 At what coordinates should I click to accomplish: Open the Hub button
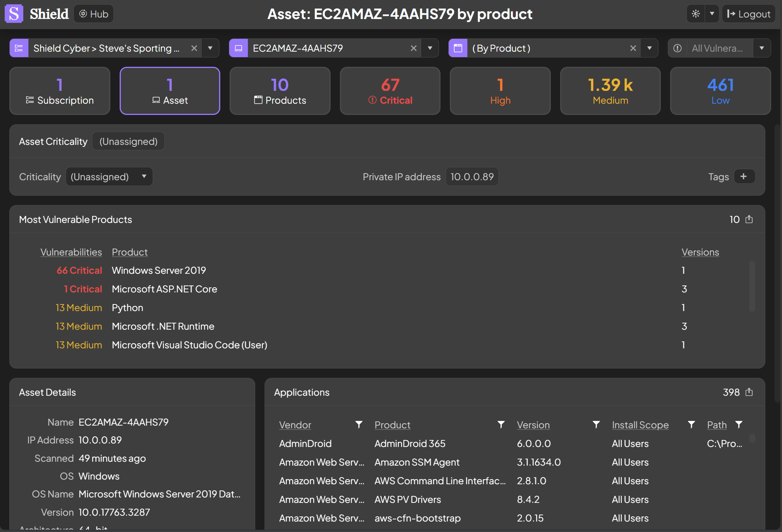(94, 14)
